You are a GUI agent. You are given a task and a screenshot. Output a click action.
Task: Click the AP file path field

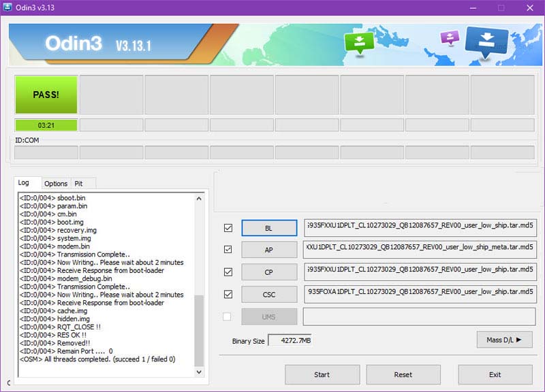pos(420,250)
